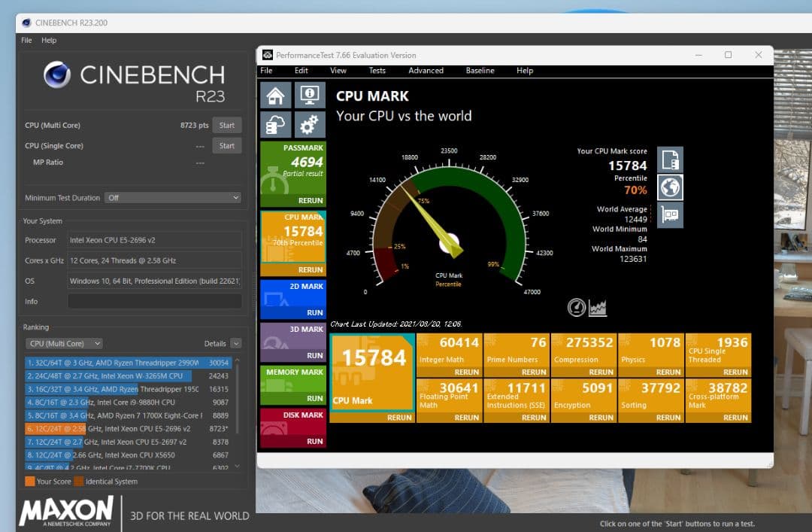This screenshot has height=532, width=812.
Task: Rerun the Integer Math test
Action: 466,372
